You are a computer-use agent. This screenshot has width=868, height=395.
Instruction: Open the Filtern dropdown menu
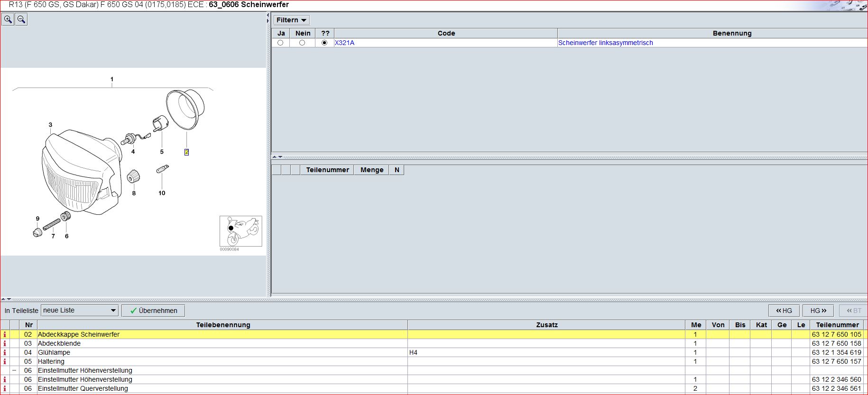pos(291,20)
